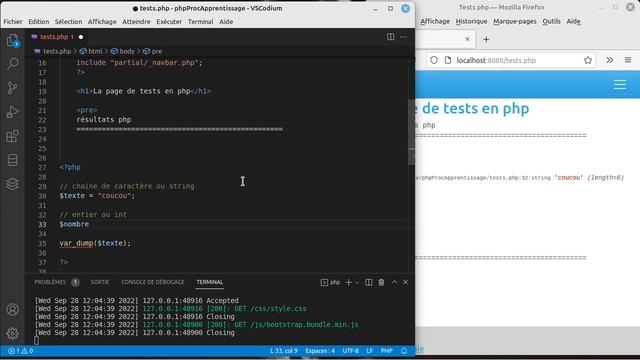Click the html breadcrumb
The image size is (640, 360).
(91, 51)
